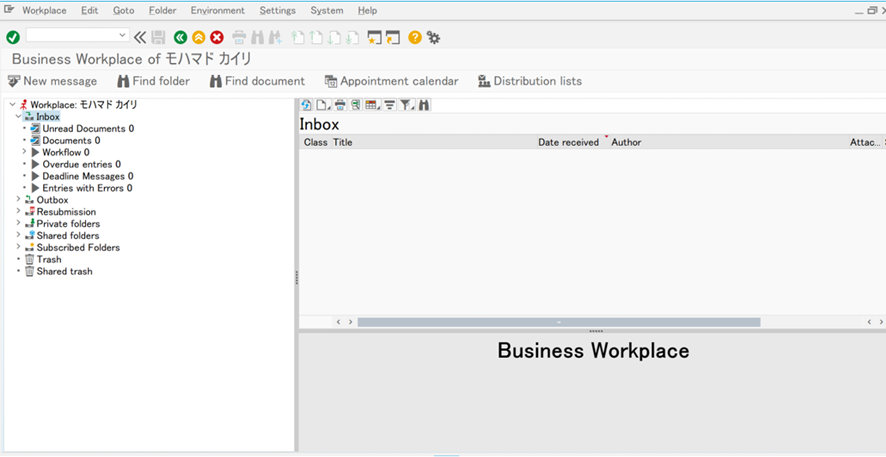The image size is (886, 457).
Task: Click the green Back icon
Action: click(180, 37)
